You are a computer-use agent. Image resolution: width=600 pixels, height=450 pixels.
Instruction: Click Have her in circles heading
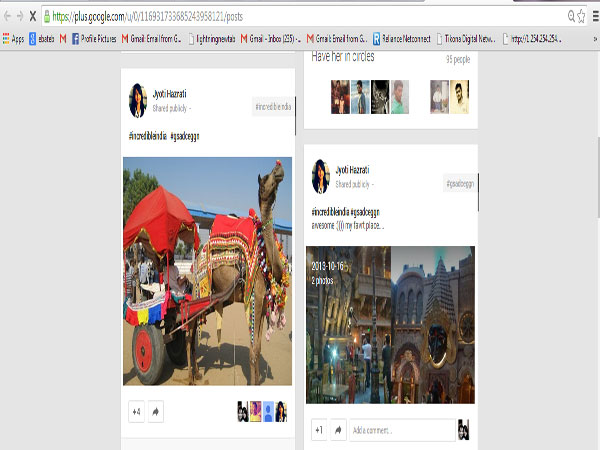coord(343,57)
